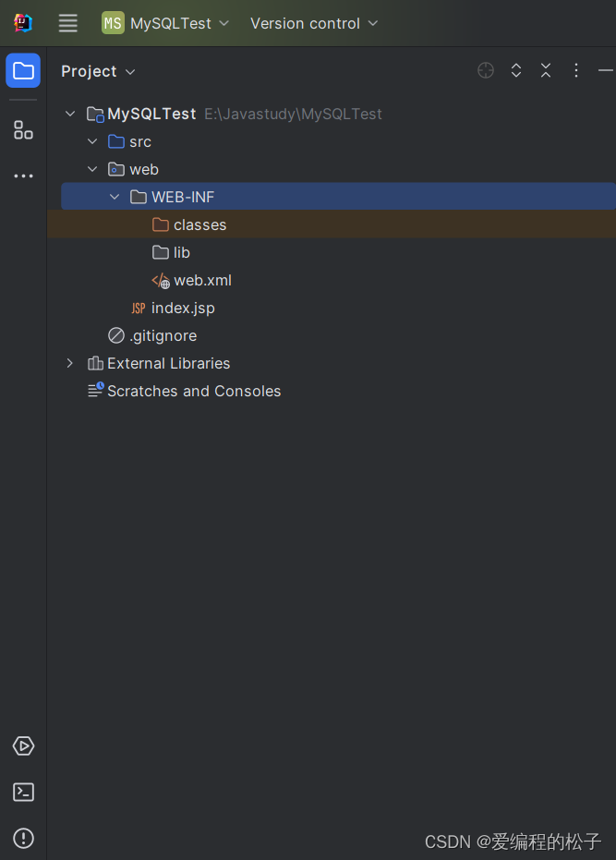Click the WEB-INF folder icon
This screenshot has height=860, width=616.
click(x=139, y=197)
